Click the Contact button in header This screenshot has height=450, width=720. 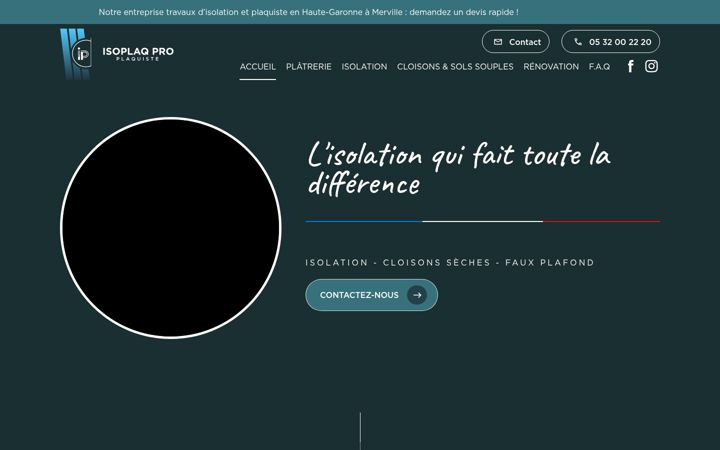516,42
